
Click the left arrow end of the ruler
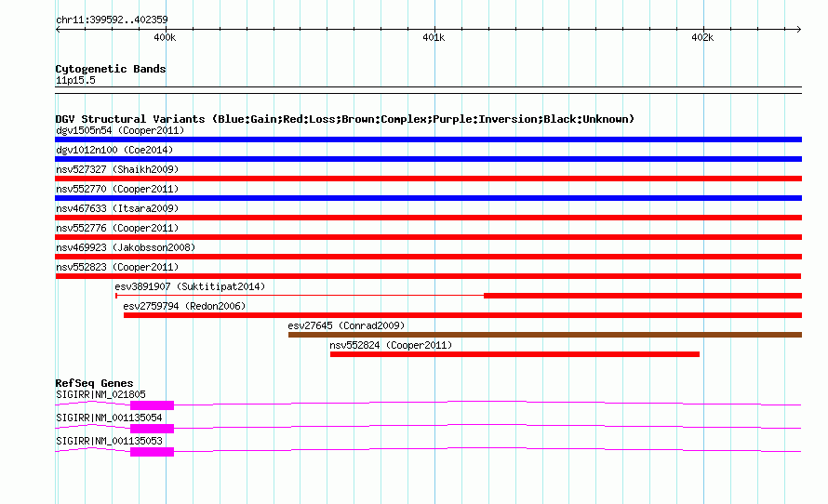[x=58, y=30]
